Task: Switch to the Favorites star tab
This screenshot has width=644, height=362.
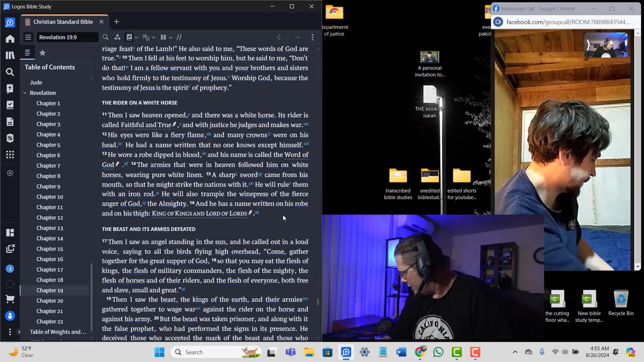Action: click(x=42, y=53)
